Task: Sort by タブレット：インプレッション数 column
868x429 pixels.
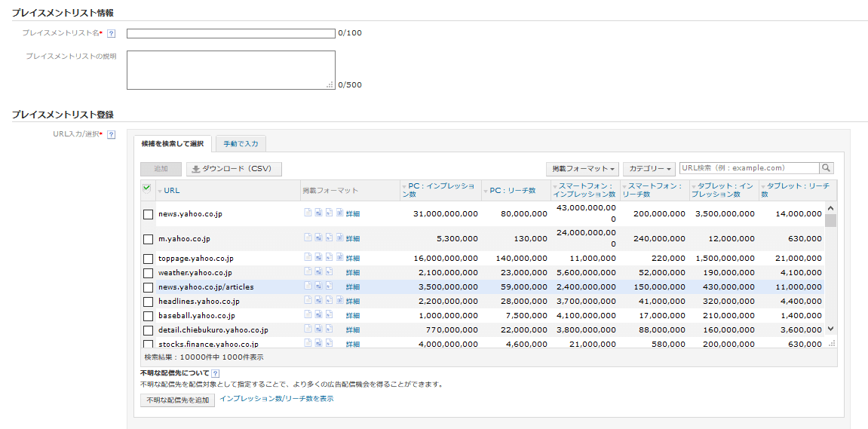Action: 723,191
